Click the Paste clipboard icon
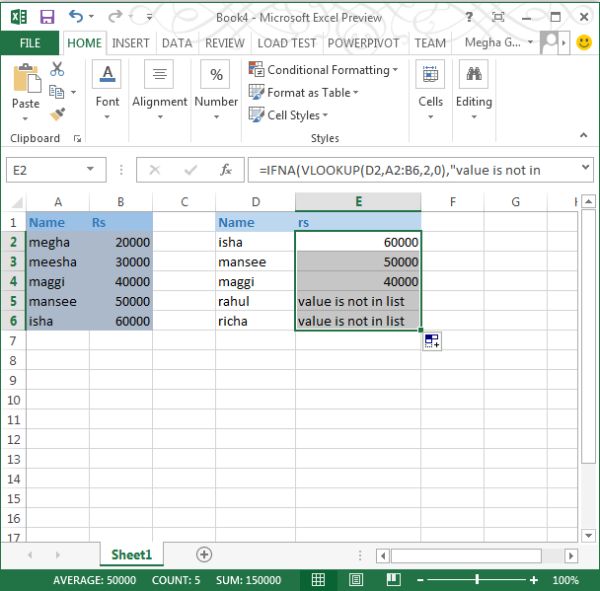The width and height of the screenshot is (600, 591). 27,78
